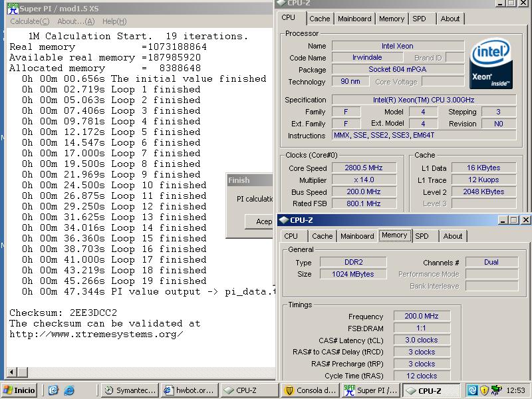Viewport: 532px width, 399px height.
Task: Select Mainboard tab in upper CPU-Z window
Action: (354, 19)
